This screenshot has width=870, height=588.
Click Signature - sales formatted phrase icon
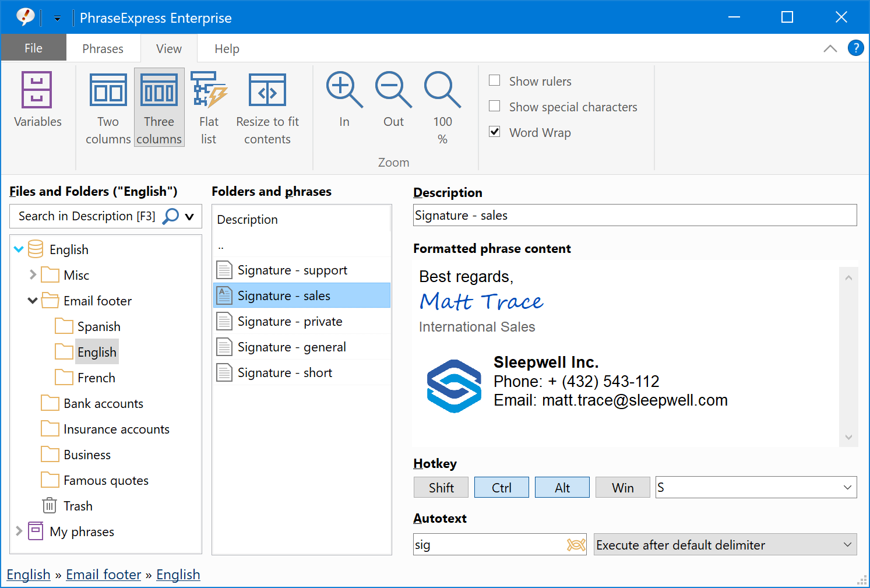tap(224, 295)
